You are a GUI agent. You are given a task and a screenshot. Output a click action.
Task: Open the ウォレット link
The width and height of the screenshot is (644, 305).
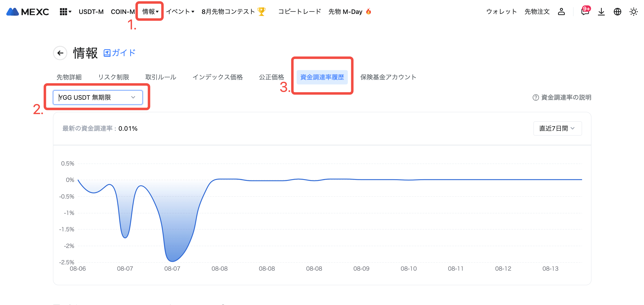(x=501, y=12)
